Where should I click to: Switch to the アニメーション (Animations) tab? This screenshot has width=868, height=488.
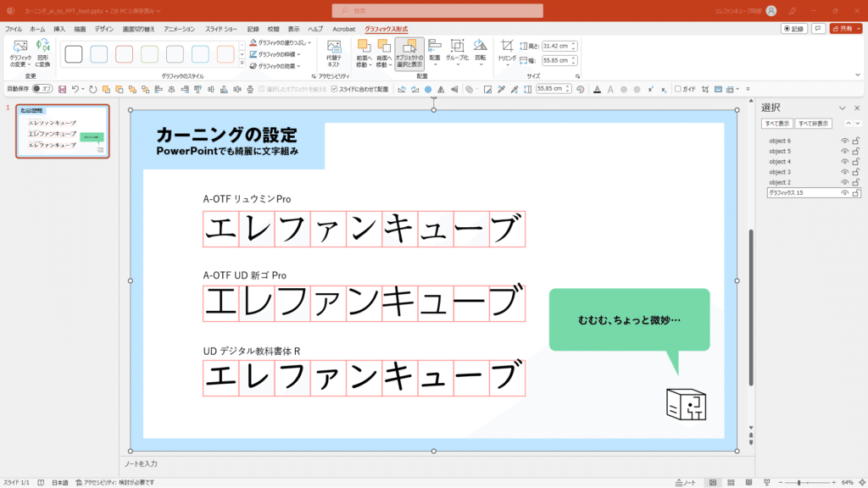click(180, 29)
